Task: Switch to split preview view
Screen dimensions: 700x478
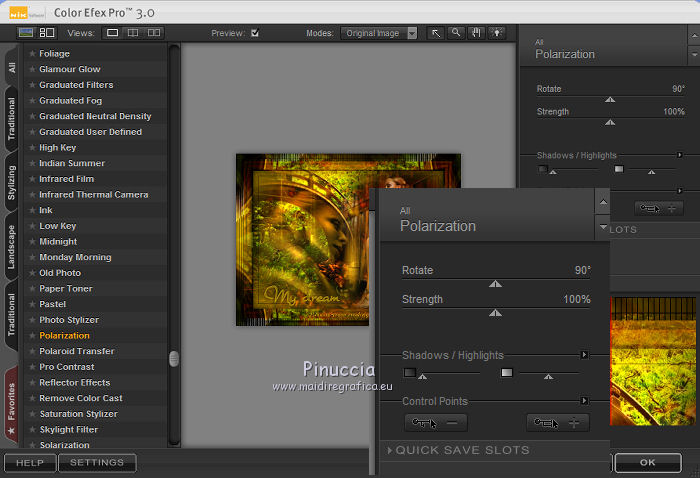Action: pyautogui.click(x=134, y=33)
